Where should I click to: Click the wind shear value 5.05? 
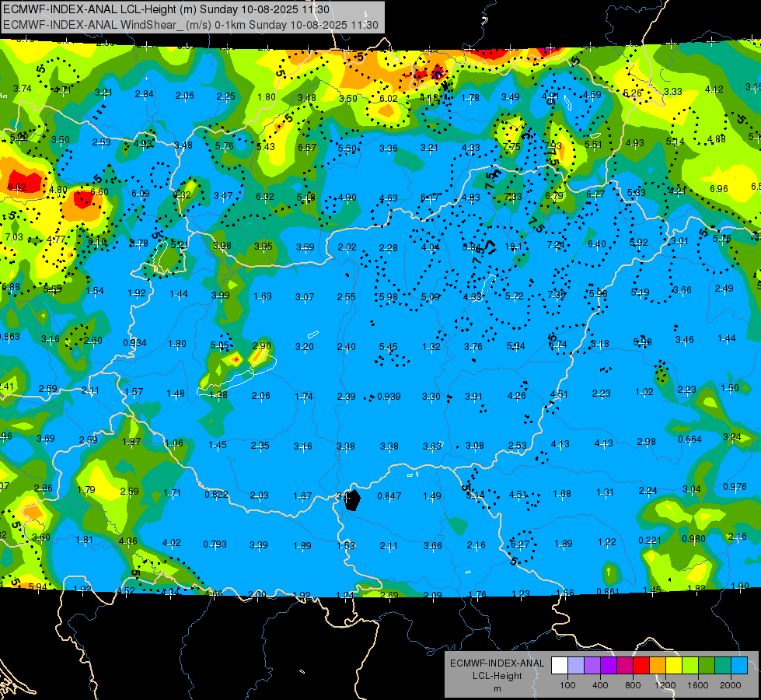pyautogui.click(x=219, y=345)
